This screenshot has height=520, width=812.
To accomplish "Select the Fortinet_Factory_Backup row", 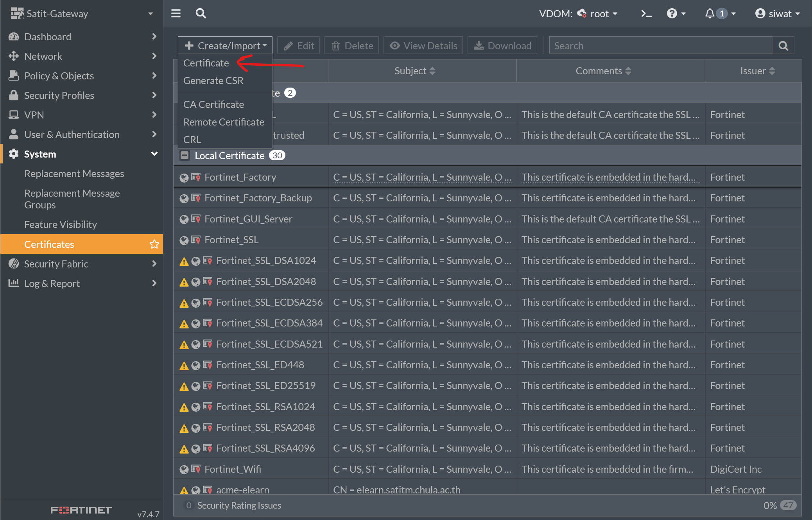I will pos(488,198).
